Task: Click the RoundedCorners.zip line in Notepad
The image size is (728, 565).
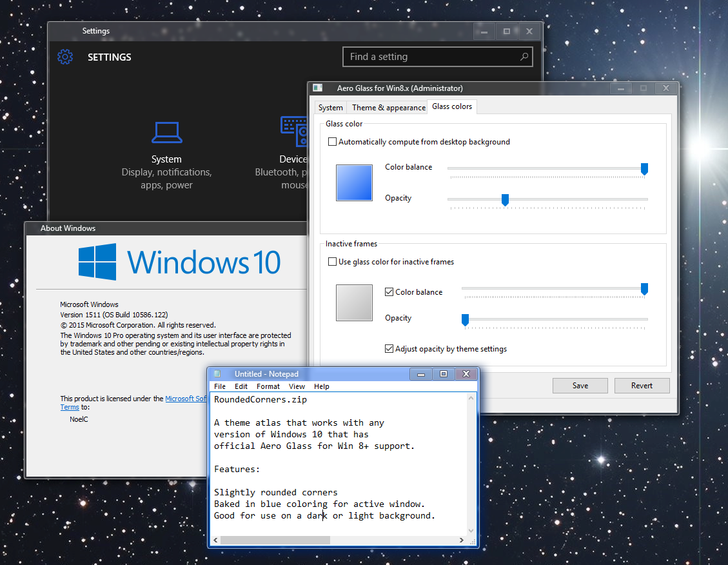Action: [261, 399]
